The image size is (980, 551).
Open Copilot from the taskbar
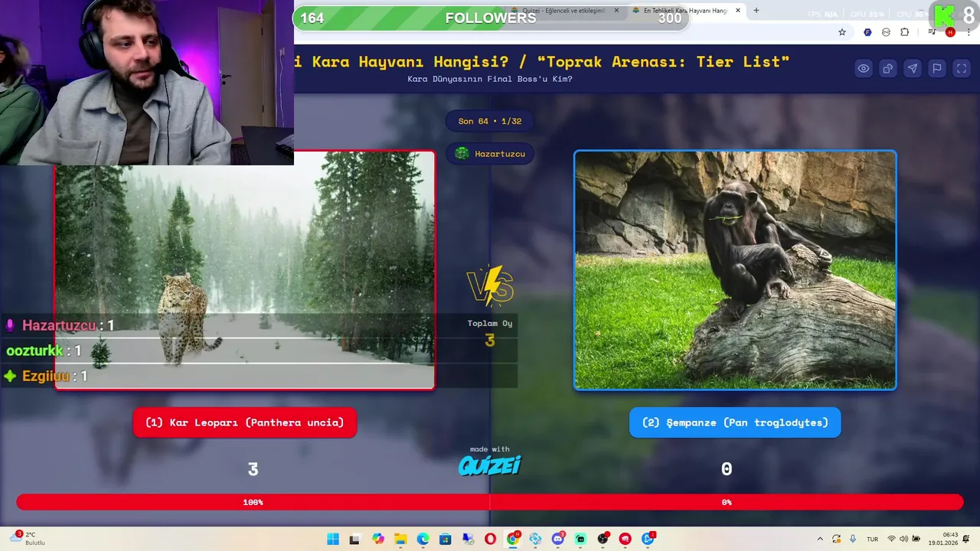(378, 539)
